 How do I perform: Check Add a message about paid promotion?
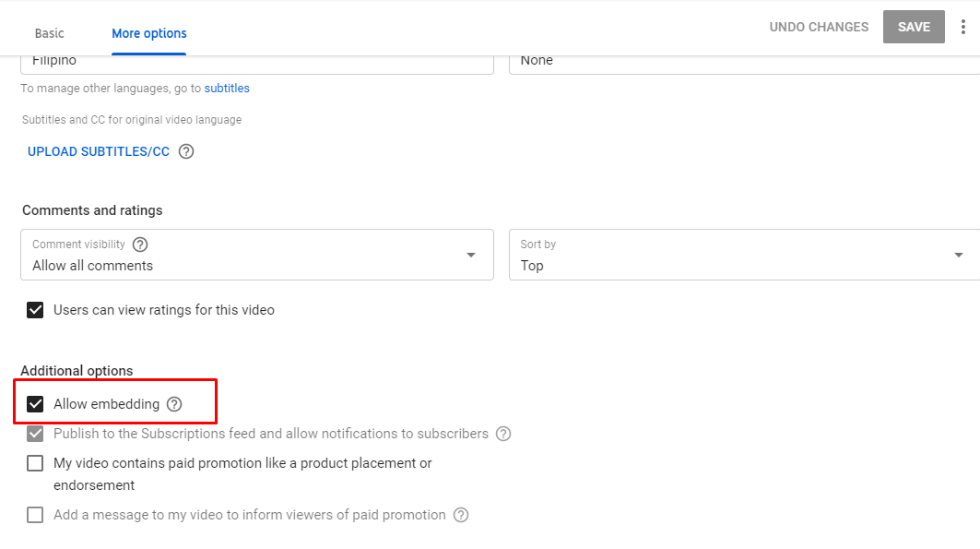(35, 515)
